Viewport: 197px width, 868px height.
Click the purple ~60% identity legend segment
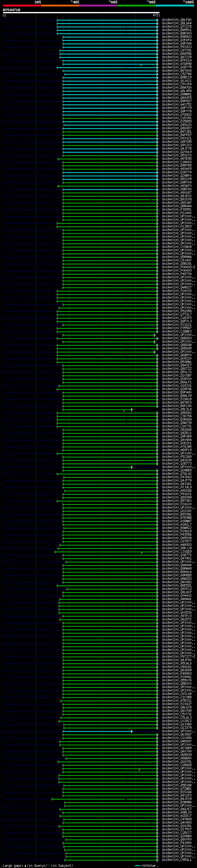[x=99, y=6]
